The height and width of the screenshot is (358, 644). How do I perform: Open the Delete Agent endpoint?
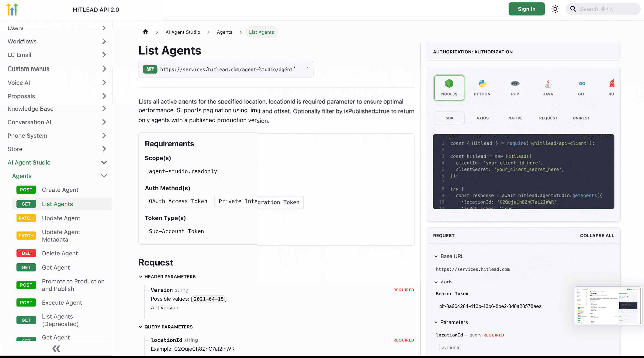60,253
